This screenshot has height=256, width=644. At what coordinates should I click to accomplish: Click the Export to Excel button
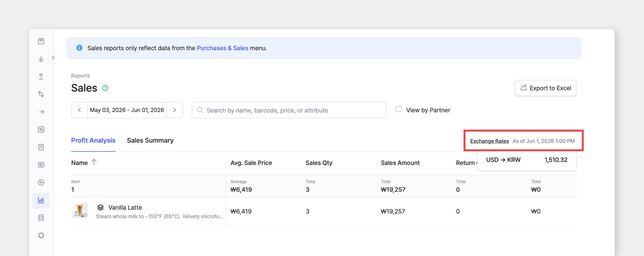coord(545,88)
